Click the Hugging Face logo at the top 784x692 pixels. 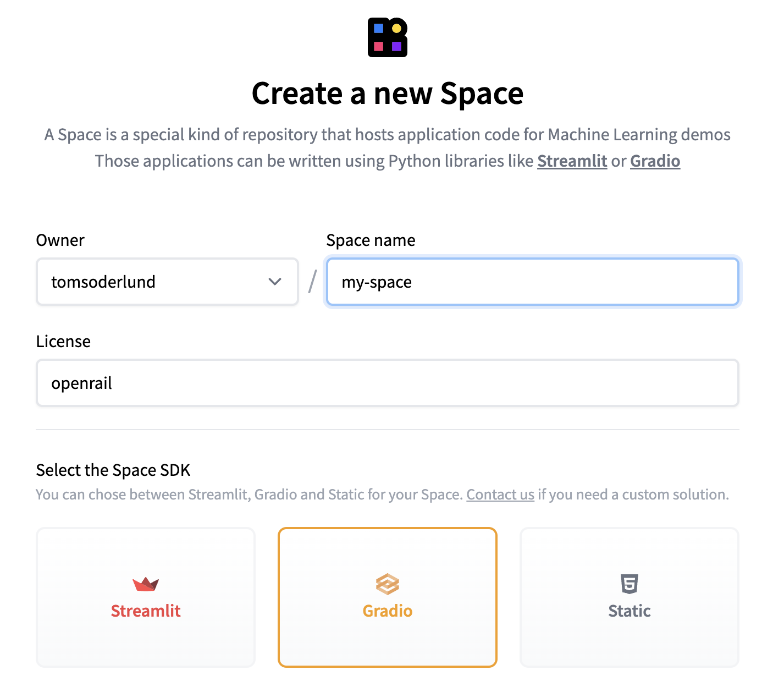pyautogui.click(x=387, y=37)
